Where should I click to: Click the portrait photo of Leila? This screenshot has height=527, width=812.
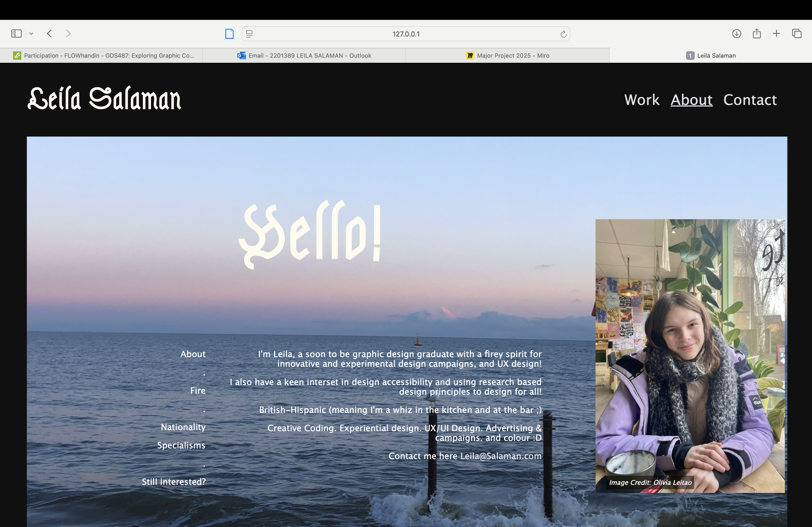[x=690, y=356]
